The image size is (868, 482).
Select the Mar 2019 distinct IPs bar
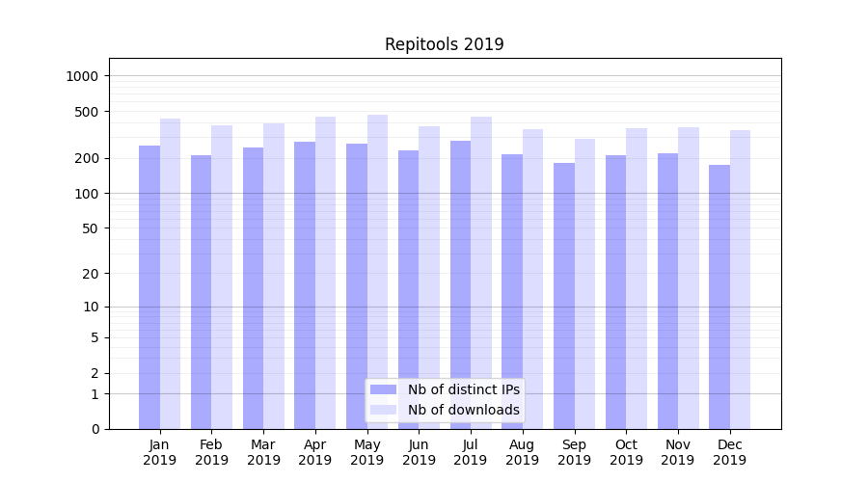pos(253,288)
